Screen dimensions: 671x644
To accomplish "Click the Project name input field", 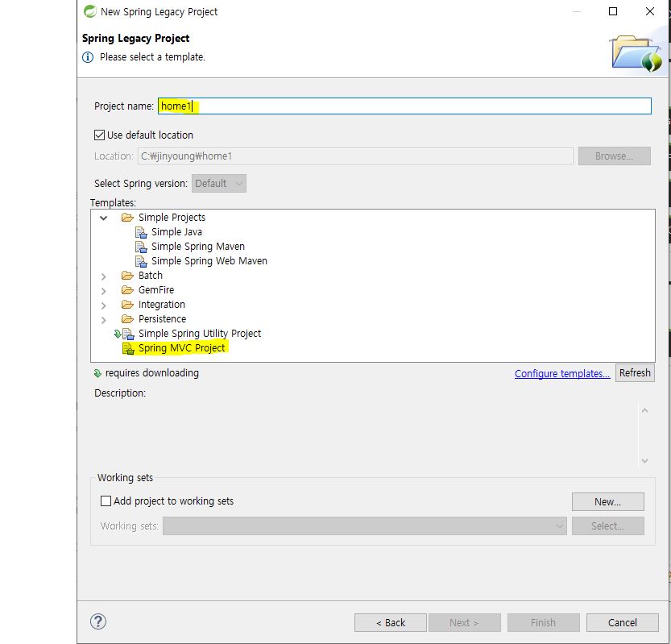I will pyautogui.click(x=404, y=106).
